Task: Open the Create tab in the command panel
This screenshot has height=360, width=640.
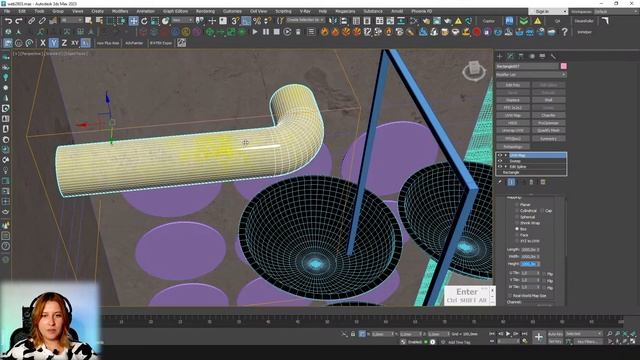Action: coord(500,56)
